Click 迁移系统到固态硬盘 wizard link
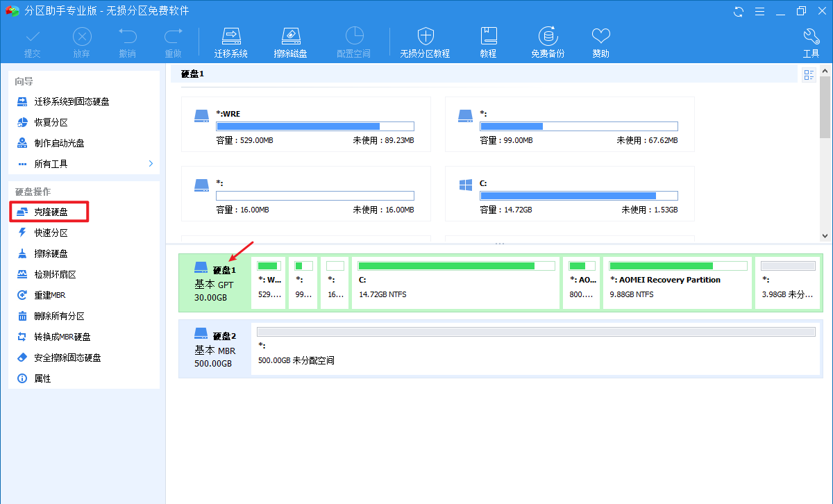 tap(71, 101)
